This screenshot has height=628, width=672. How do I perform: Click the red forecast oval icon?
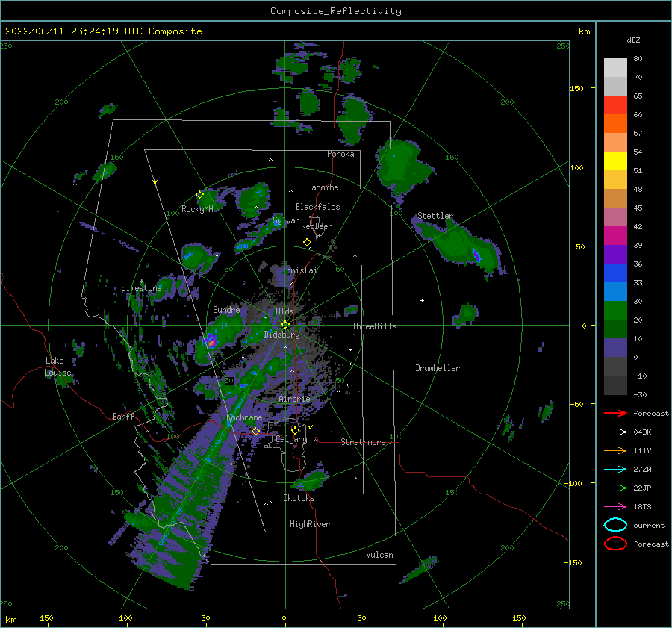(615, 544)
